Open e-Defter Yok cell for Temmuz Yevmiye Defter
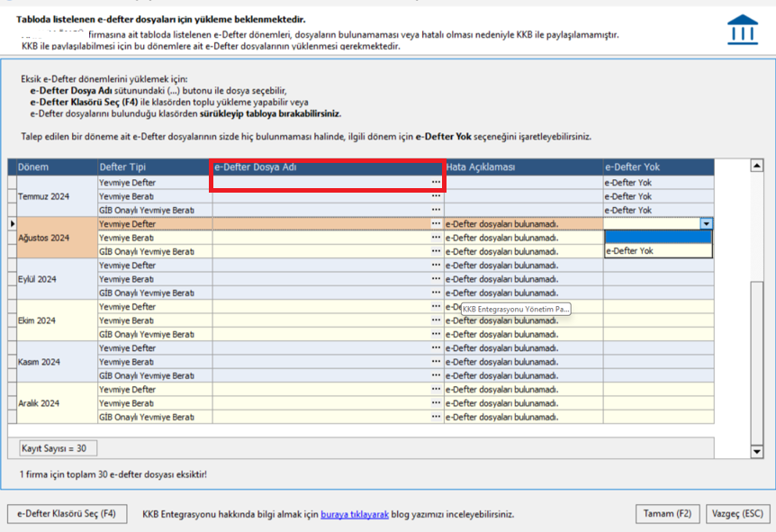Viewport: 776px width, 532px height. coord(658,182)
